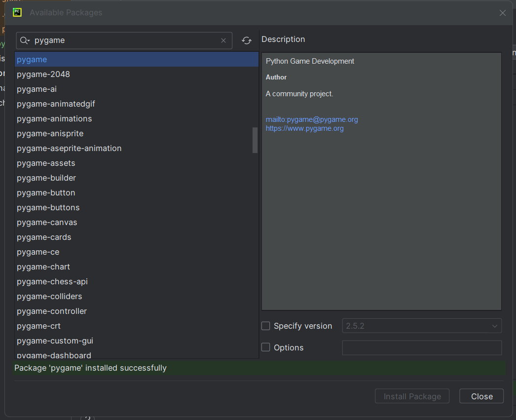This screenshot has height=420, width=516.
Task: Pick pygame-ce in the package list
Action: coord(137,252)
